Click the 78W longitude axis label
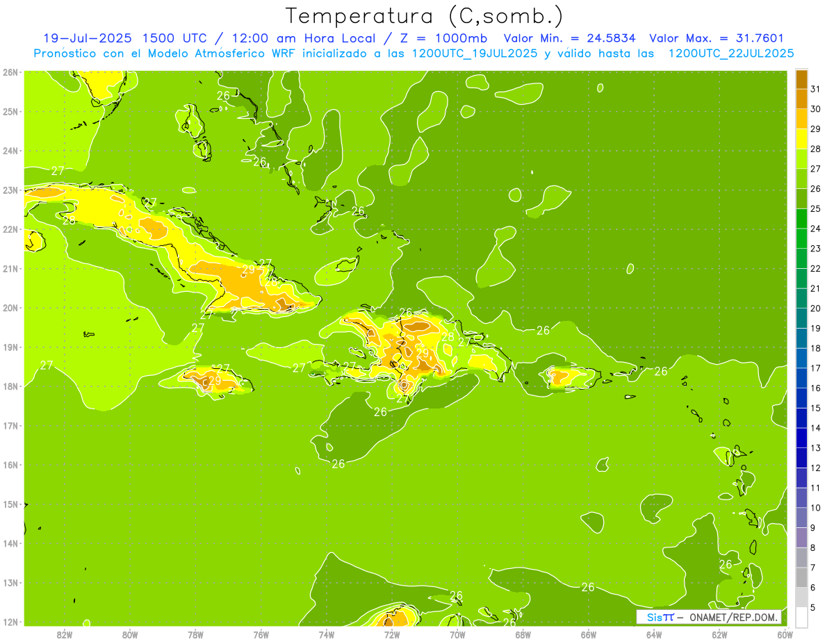 (195, 634)
